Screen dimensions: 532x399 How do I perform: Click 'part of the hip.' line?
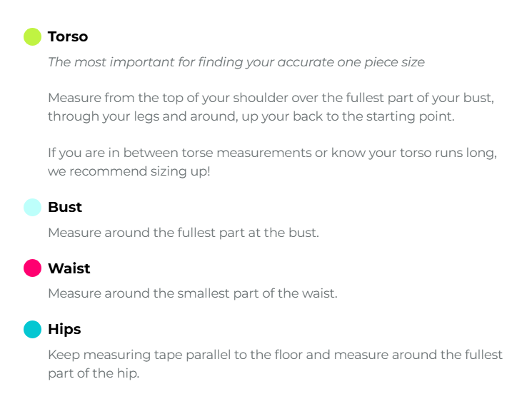point(94,373)
